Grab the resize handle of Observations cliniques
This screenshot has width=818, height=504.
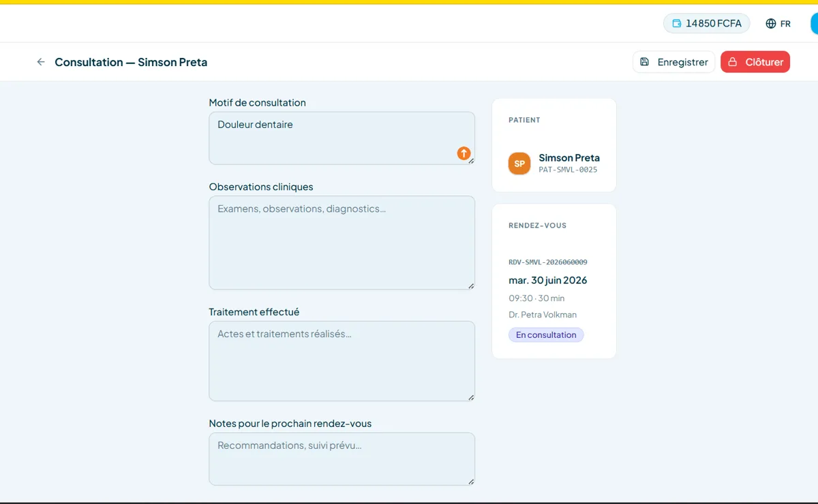click(471, 286)
